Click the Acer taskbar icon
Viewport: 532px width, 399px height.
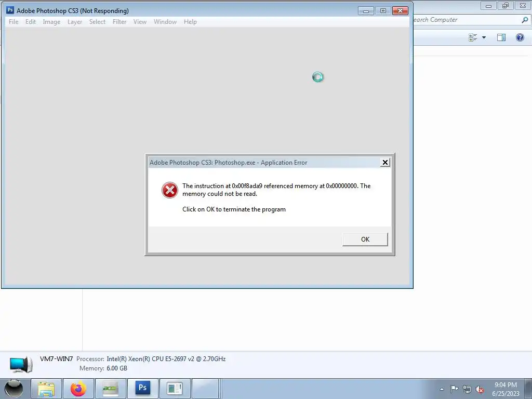[111, 389]
